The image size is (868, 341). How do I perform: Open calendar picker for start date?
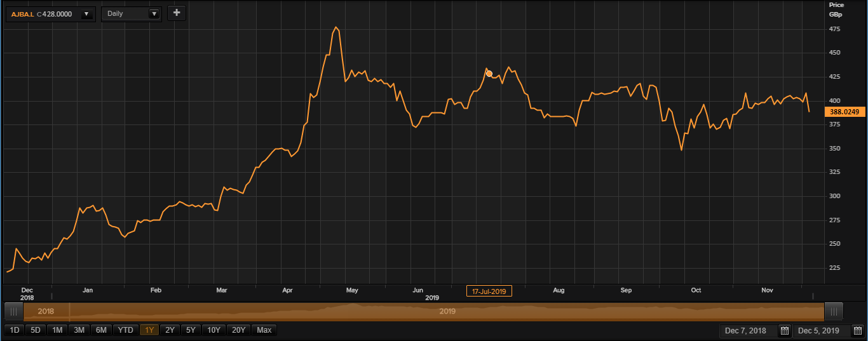click(785, 331)
